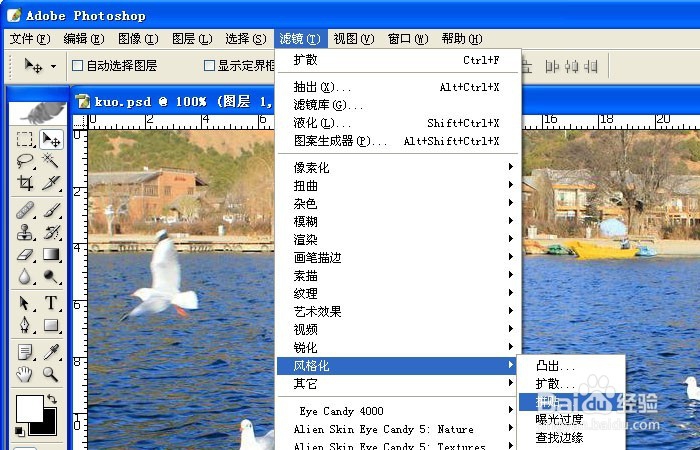Expand the 素描 submenu
The width and height of the screenshot is (700, 450).
click(x=398, y=275)
